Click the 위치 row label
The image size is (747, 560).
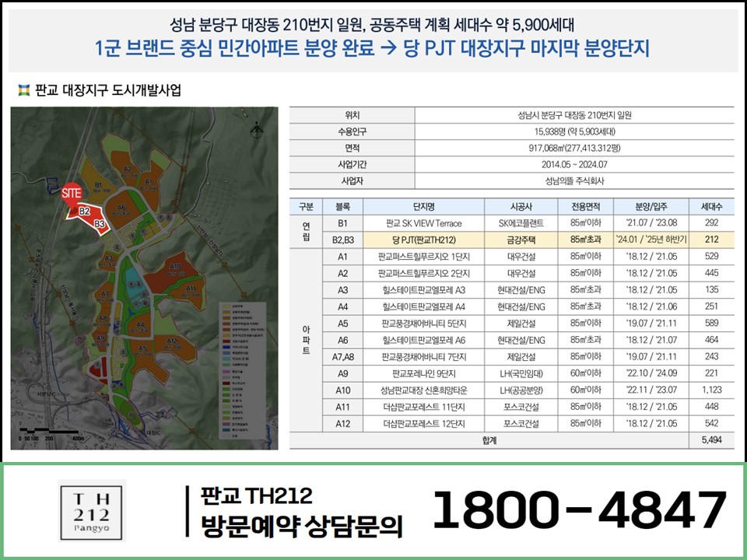(x=352, y=115)
